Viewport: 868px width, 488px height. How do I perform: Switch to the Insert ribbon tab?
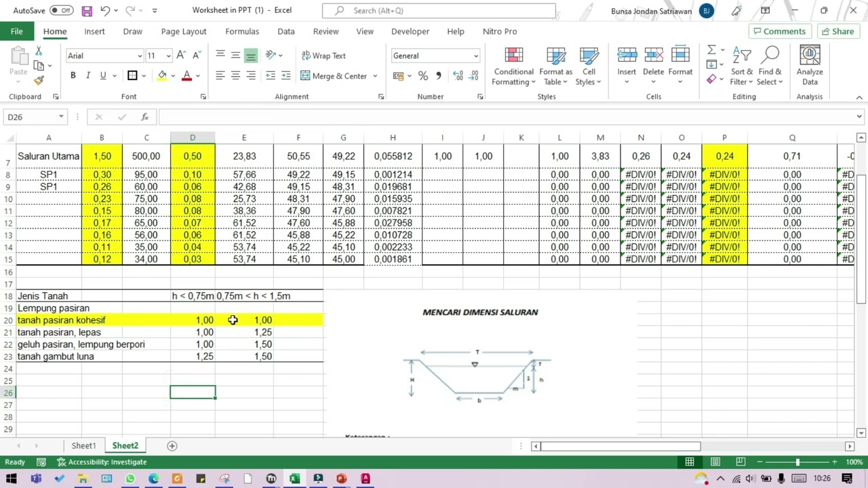94,31
